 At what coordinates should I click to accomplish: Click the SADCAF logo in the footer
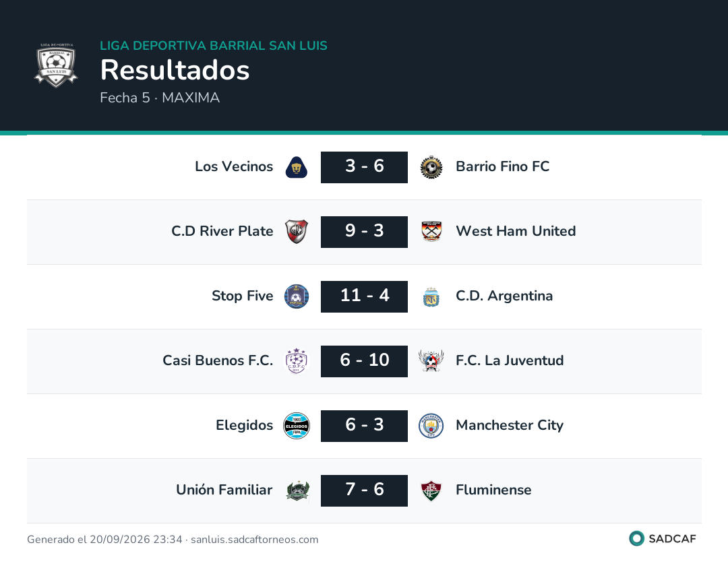(663, 539)
